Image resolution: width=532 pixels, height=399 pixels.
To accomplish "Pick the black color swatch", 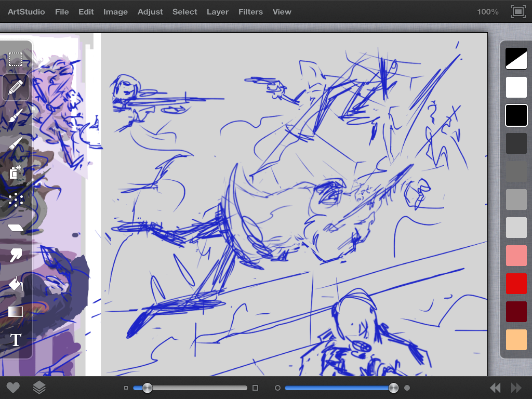I will 516,115.
